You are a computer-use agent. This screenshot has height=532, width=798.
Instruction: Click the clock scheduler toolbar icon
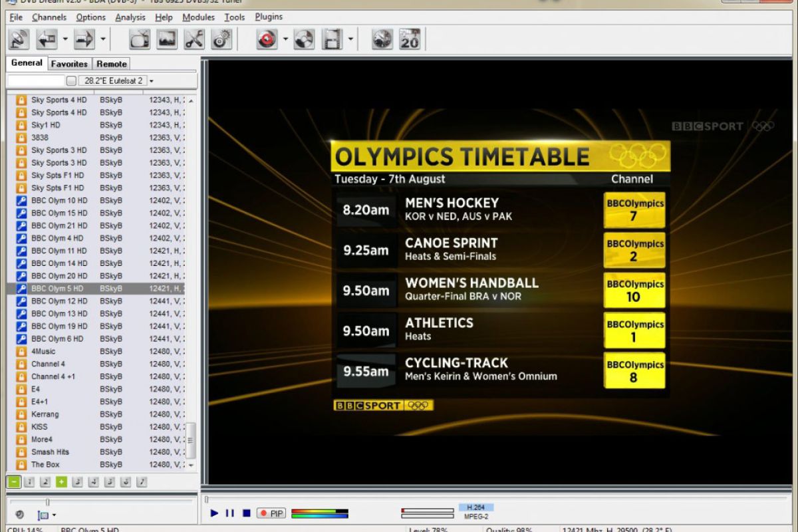click(382, 40)
